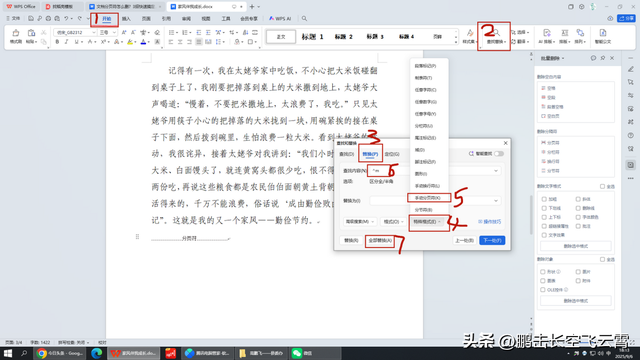Click the smart document icon in ribbon
The image size is (640, 360).
tap(602, 33)
